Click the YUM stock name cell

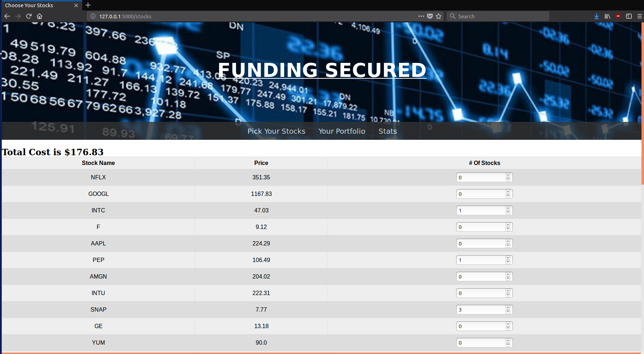[x=98, y=342]
